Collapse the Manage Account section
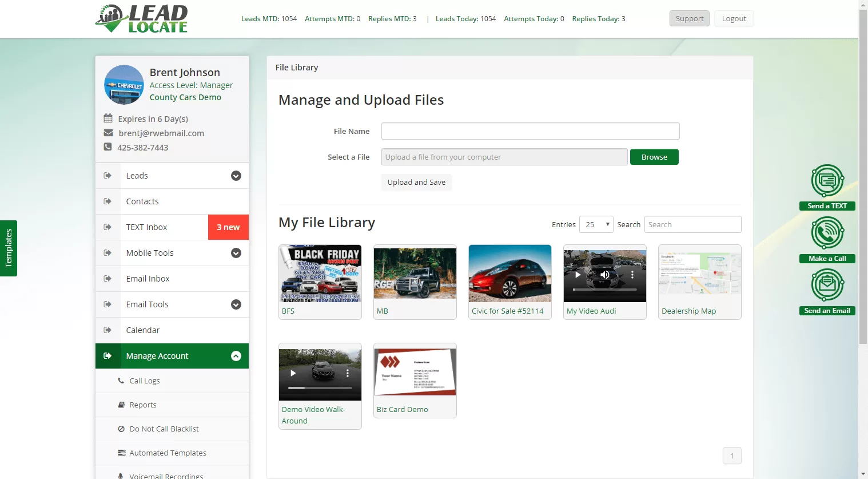868x479 pixels. 236,356
